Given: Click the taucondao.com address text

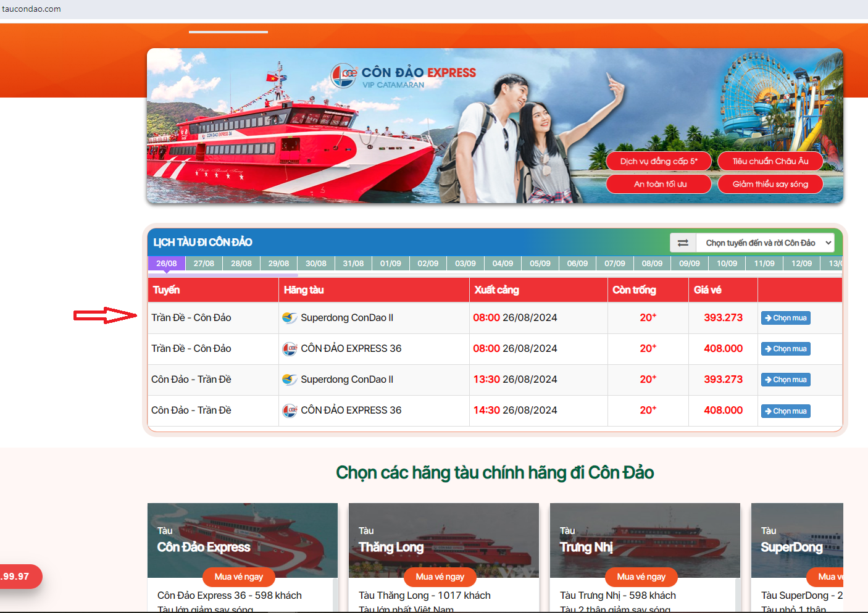Looking at the screenshot, I should coord(31,9).
